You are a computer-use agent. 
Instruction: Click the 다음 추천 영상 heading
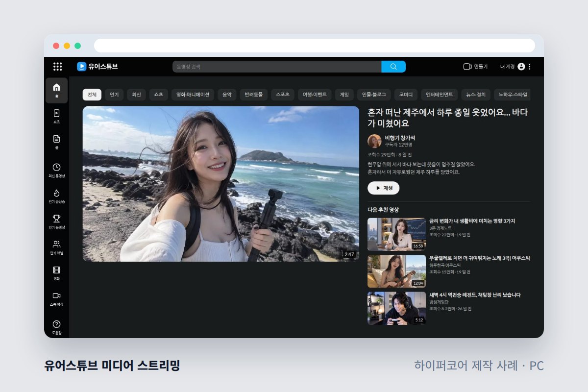(383, 210)
